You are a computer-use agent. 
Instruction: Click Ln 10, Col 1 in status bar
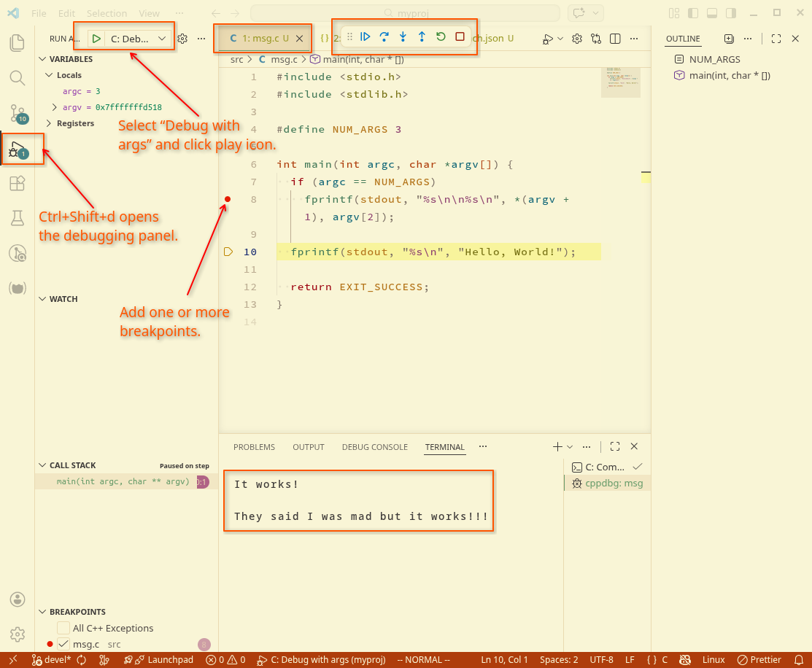coord(504,660)
